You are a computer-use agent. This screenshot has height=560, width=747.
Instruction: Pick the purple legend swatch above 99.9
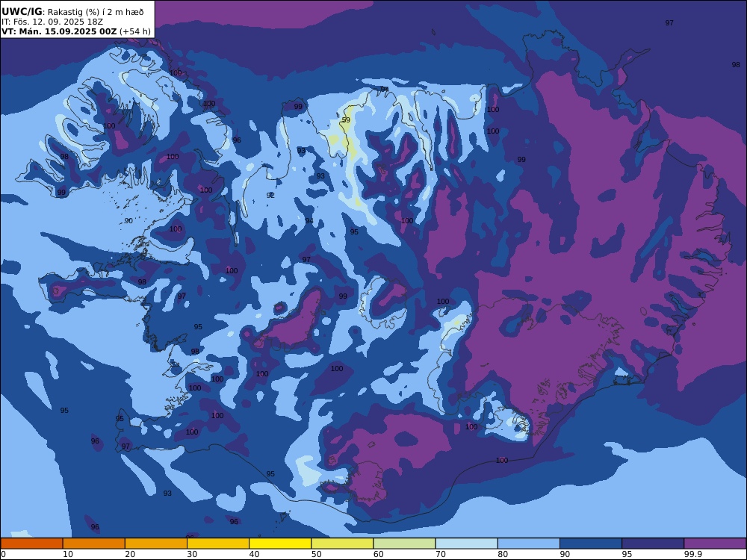715,544
